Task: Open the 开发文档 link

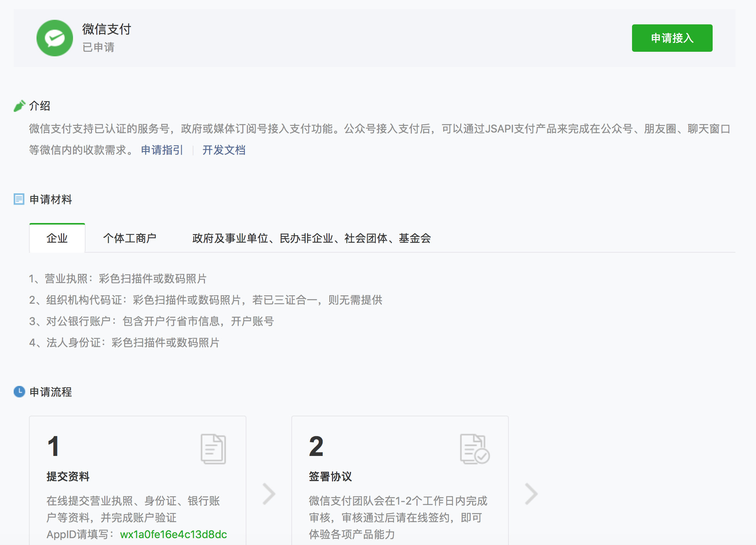Action: point(224,150)
